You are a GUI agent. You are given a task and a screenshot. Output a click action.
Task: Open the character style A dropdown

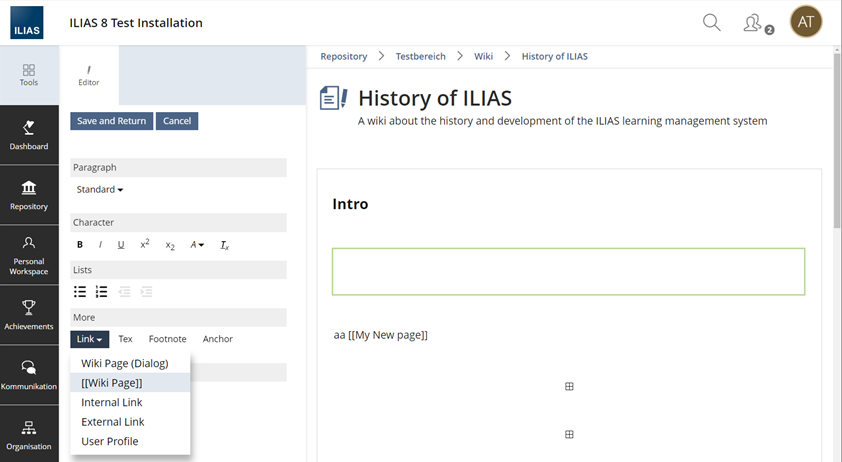(x=197, y=245)
